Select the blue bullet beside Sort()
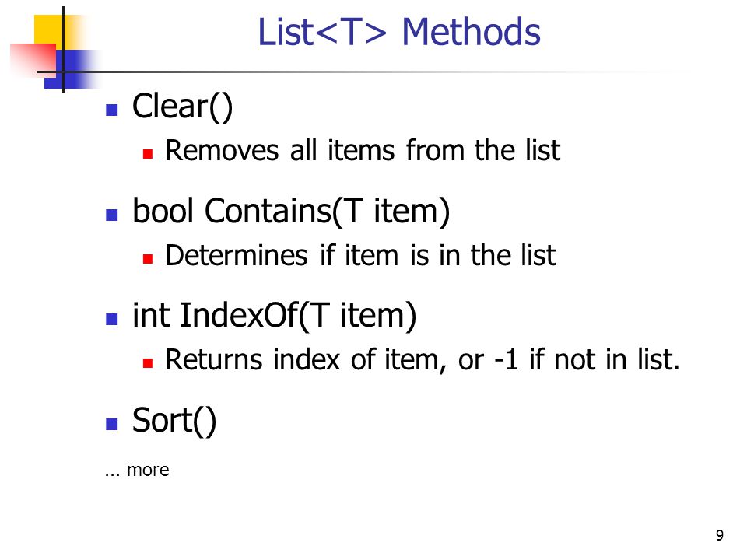This screenshot has height=560, width=747. click(112, 424)
